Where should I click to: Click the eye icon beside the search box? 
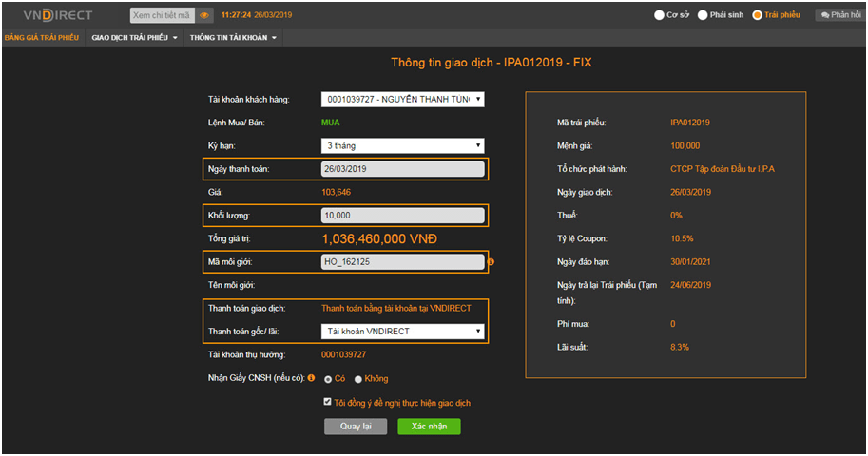[x=204, y=15]
